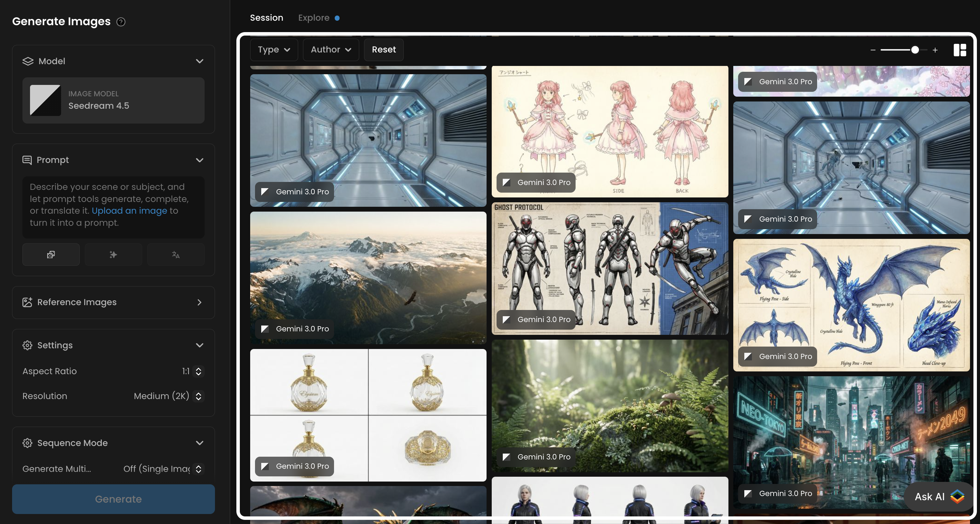The height and width of the screenshot is (524, 980).
Task: Open the Type filter dropdown
Action: [x=274, y=49]
